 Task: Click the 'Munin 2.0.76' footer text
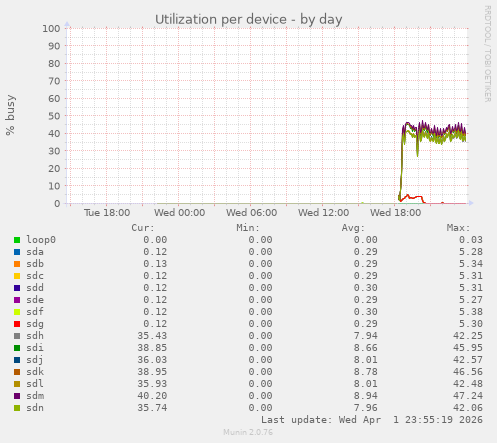248,432
